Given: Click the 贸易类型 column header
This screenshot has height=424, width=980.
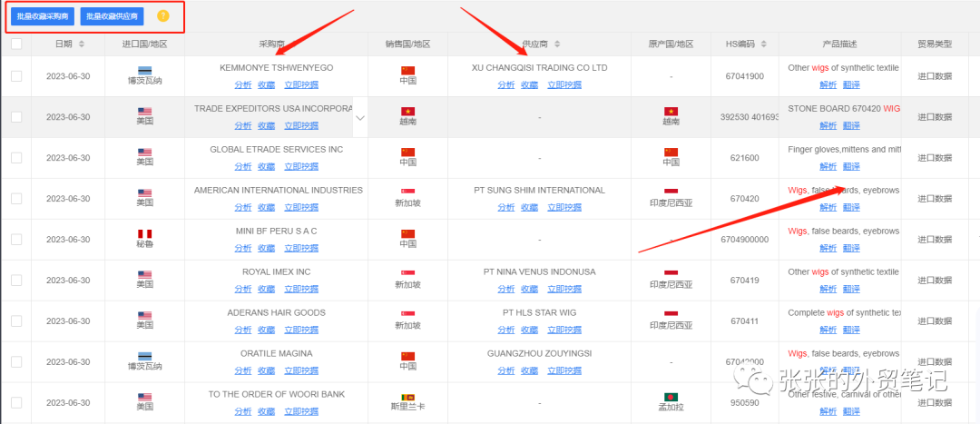Looking at the screenshot, I should (935, 44).
